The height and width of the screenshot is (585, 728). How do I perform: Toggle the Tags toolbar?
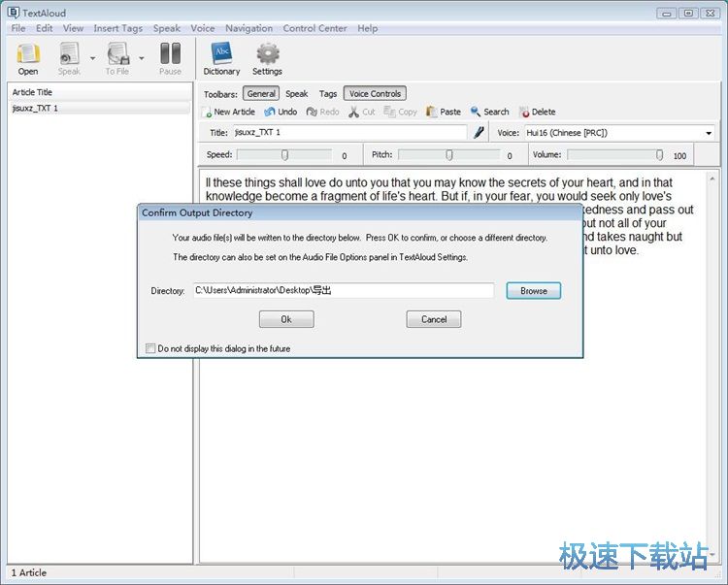click(328, 94)
